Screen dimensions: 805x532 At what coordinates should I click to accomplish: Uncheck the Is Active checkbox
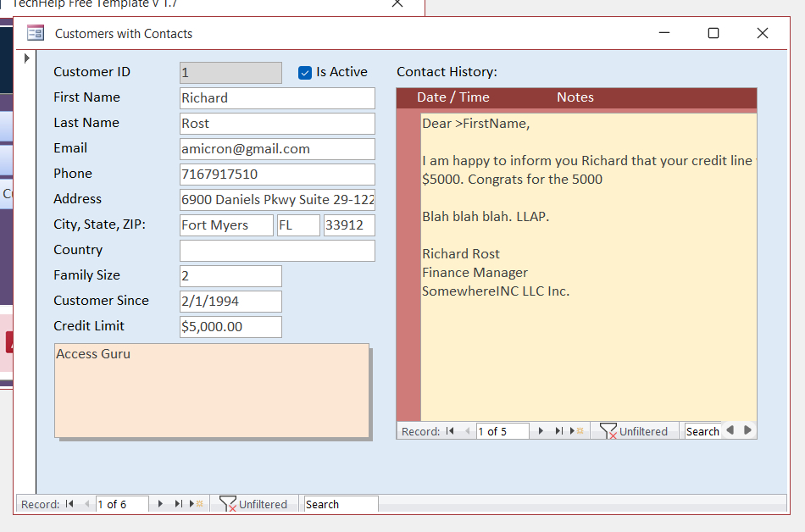coord(305,73)
